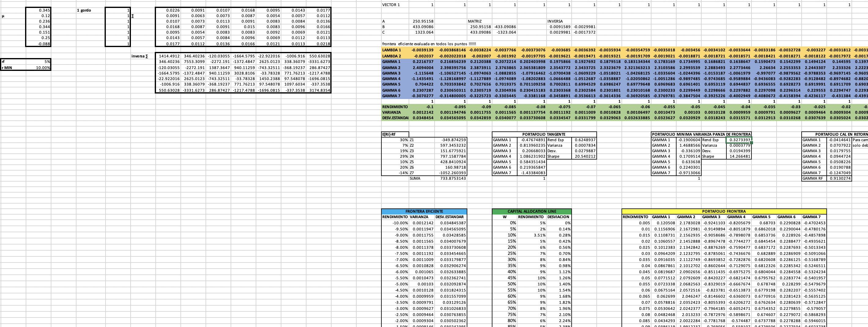868x327 pixels.
Task: Click 2.24% in DESVIACION column
Action: (559, 321)
